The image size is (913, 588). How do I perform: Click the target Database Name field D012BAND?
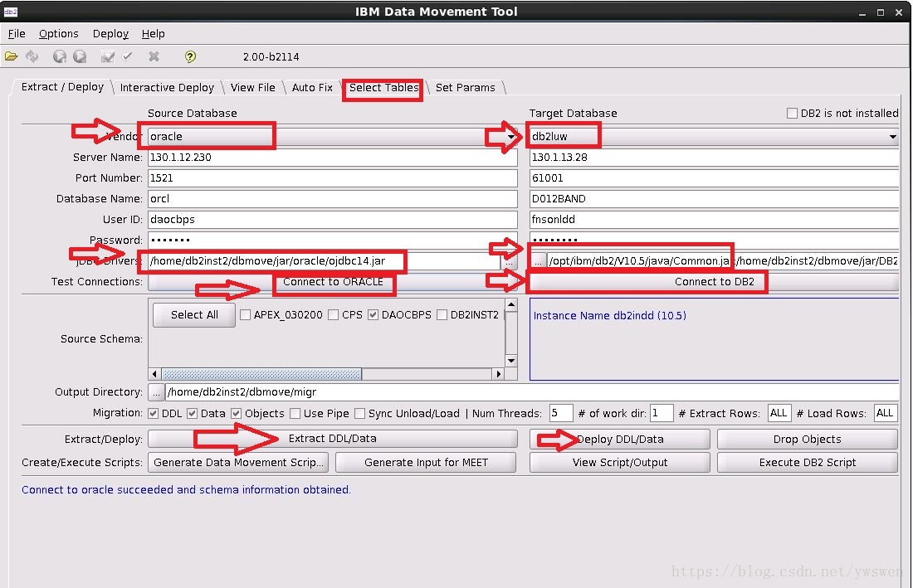[715, 199]
